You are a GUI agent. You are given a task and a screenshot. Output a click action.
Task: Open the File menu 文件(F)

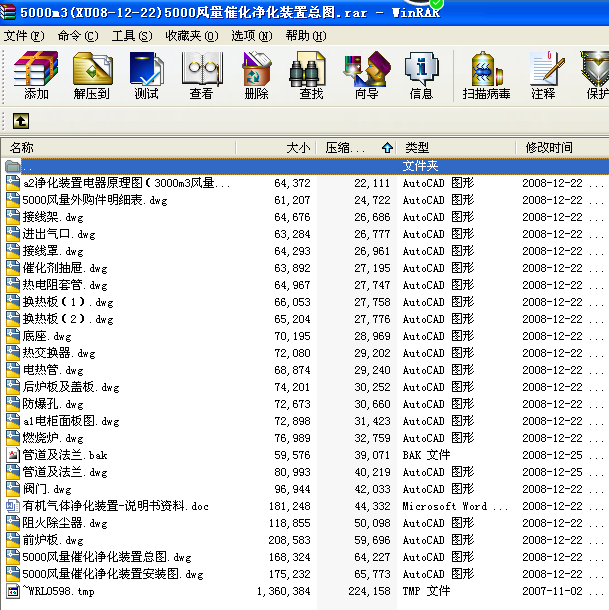[x=24, y=36]
